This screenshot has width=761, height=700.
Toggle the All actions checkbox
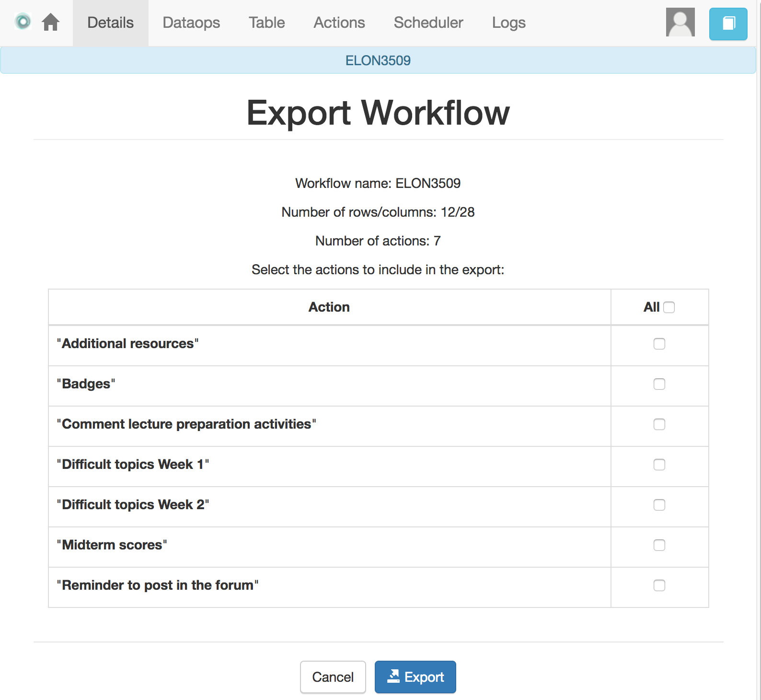[x=669, y=307]
